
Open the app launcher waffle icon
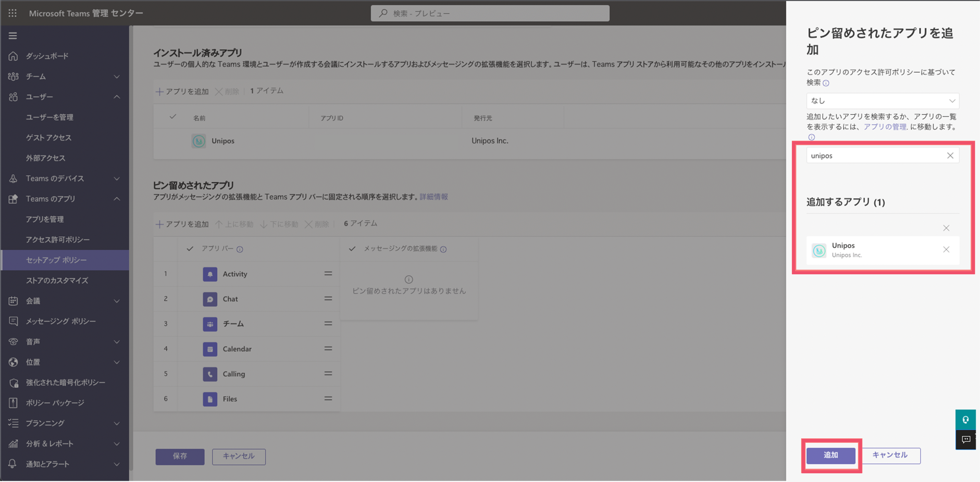(12, 13)
